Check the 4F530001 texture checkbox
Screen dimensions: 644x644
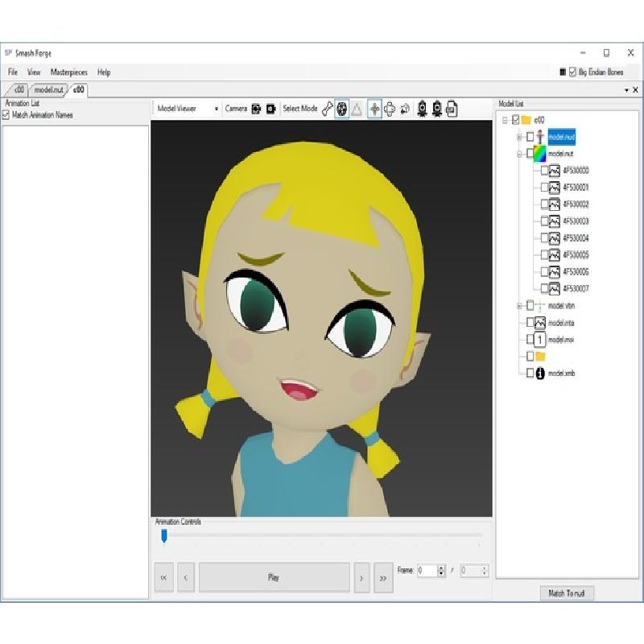click(x=545, y=188)
